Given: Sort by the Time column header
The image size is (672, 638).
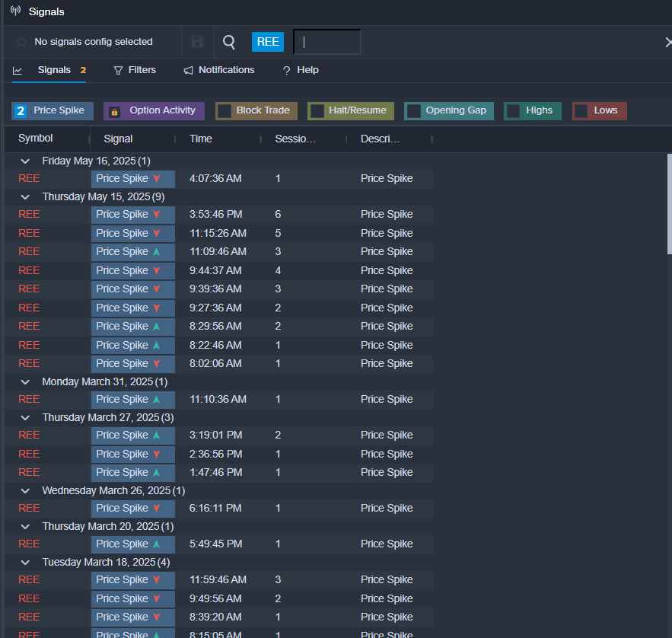Looking at the screenshot, I should 201,139.
